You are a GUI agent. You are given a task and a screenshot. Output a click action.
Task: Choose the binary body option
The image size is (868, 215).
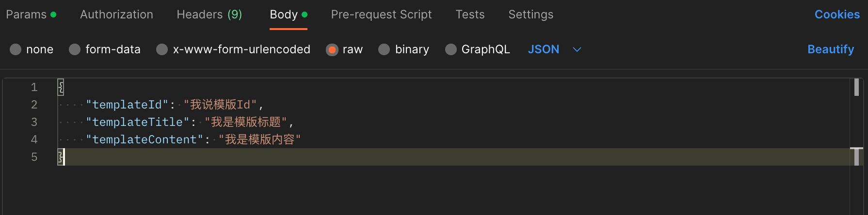[384, 49]
